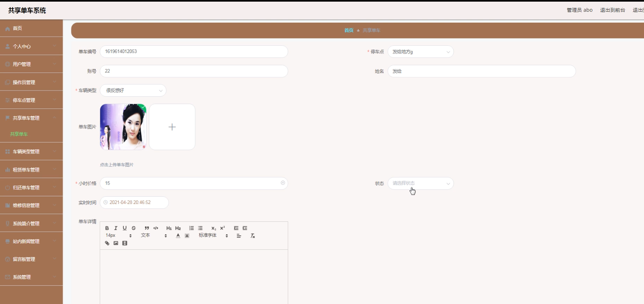Clear text formatting in editor

coord(253,236)
